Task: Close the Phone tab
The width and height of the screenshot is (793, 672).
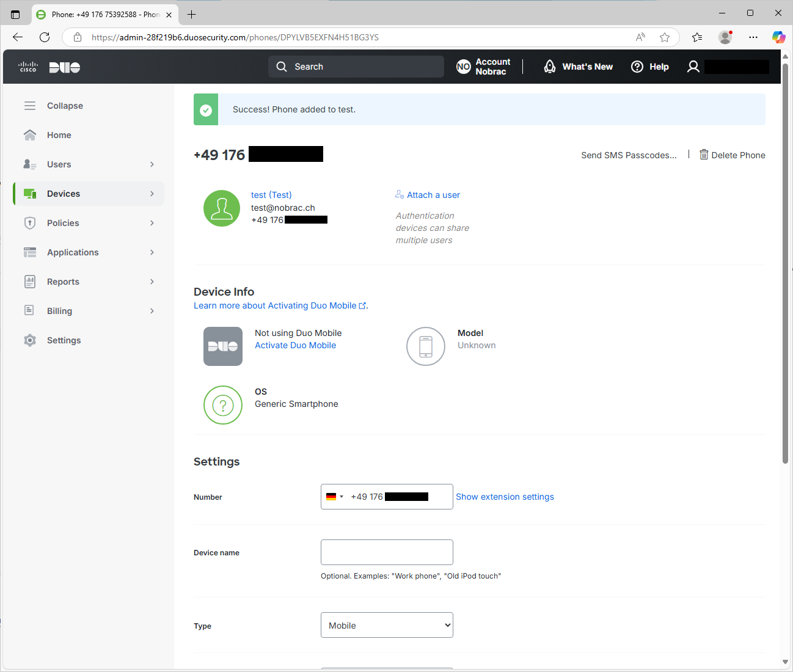Action: (x=169, y=15)
